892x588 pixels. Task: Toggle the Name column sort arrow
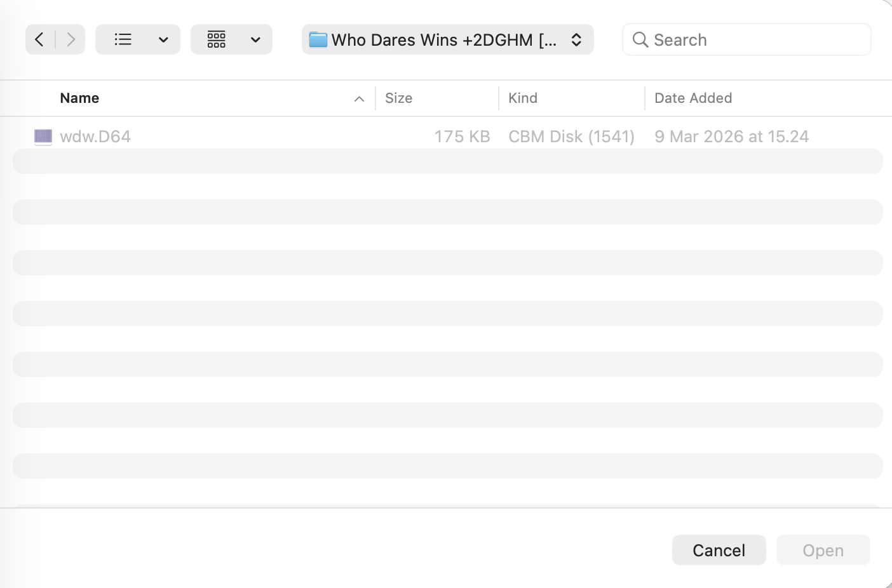click(359, 98)
